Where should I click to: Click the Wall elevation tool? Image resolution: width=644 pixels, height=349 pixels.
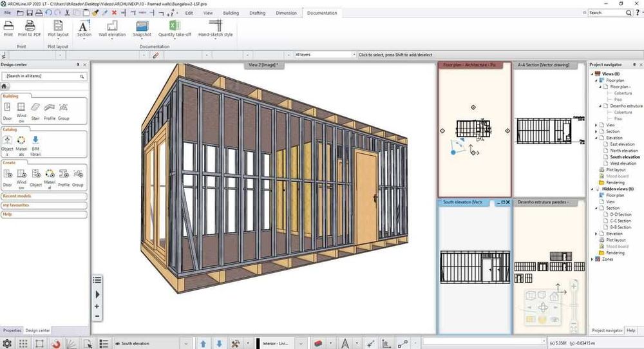(x=112, y=26)
